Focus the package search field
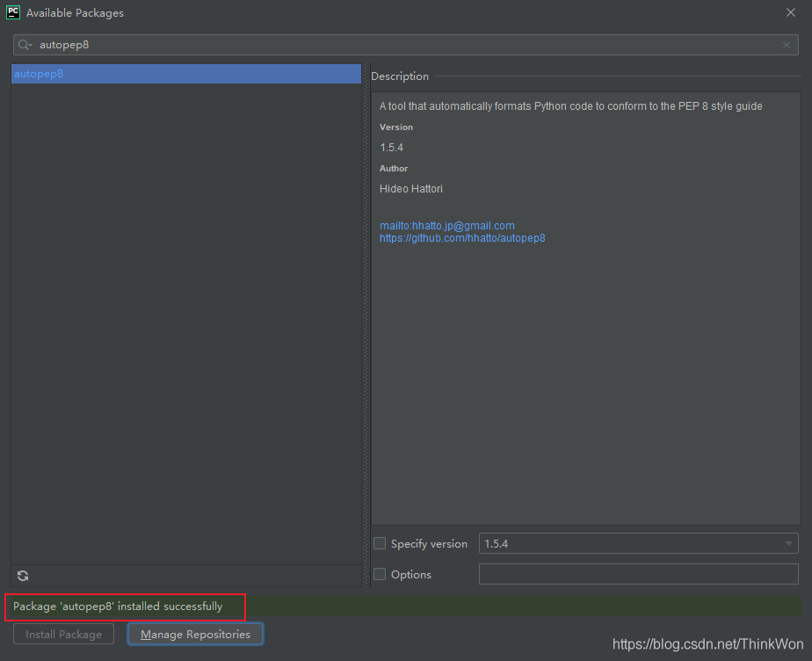The image size is (812, 661). [x=404, y=45]
